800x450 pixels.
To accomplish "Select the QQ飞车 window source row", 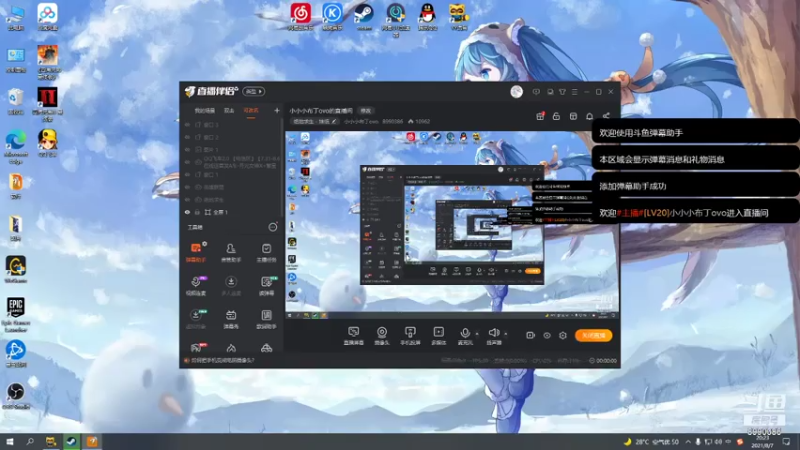I will (232, 162).
